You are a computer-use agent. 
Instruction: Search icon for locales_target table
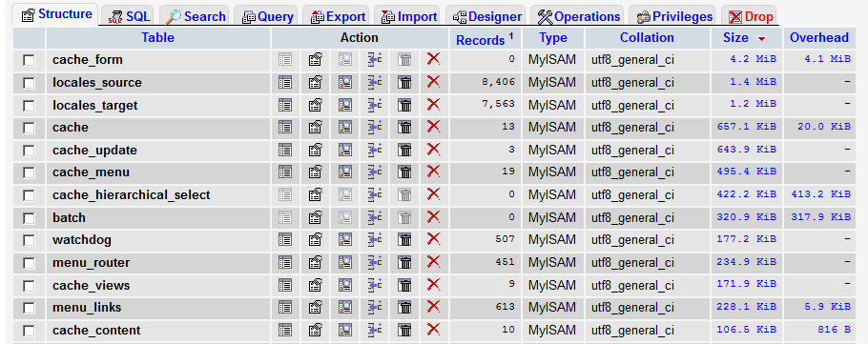345,105
